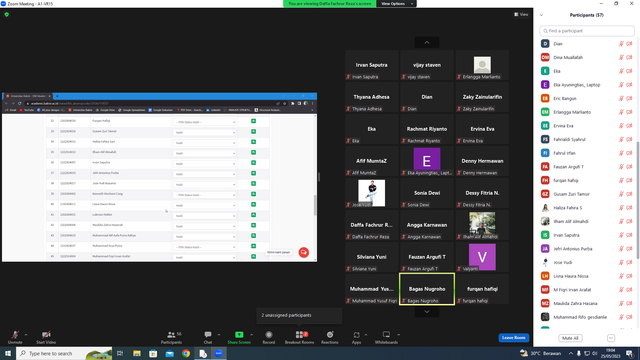The image size is (640, 360).
Task: Toggle microphone icon for Dina Muallafah
Action: click(x=621, y=58)
